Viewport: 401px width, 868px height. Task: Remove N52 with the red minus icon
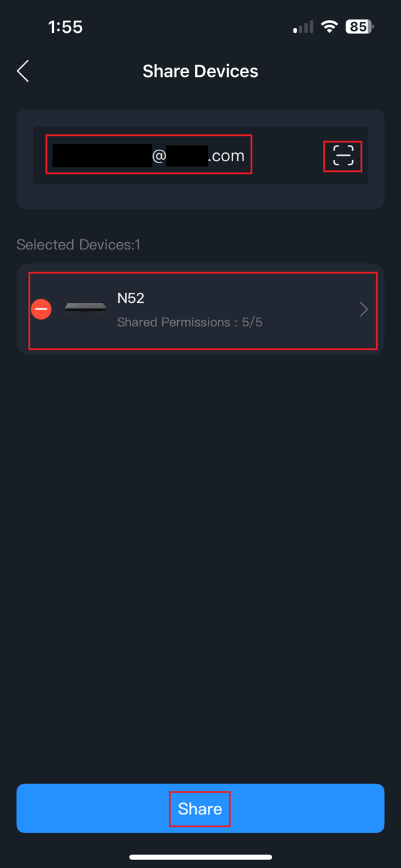pos(41,309)
